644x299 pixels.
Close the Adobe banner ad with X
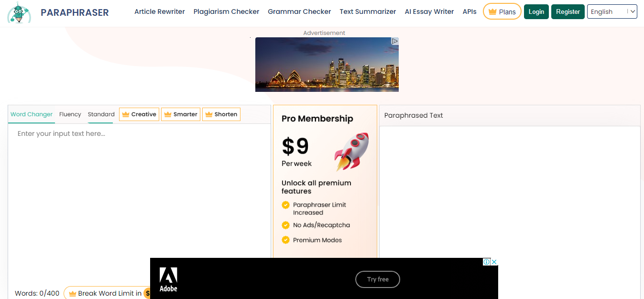point(494,262)
